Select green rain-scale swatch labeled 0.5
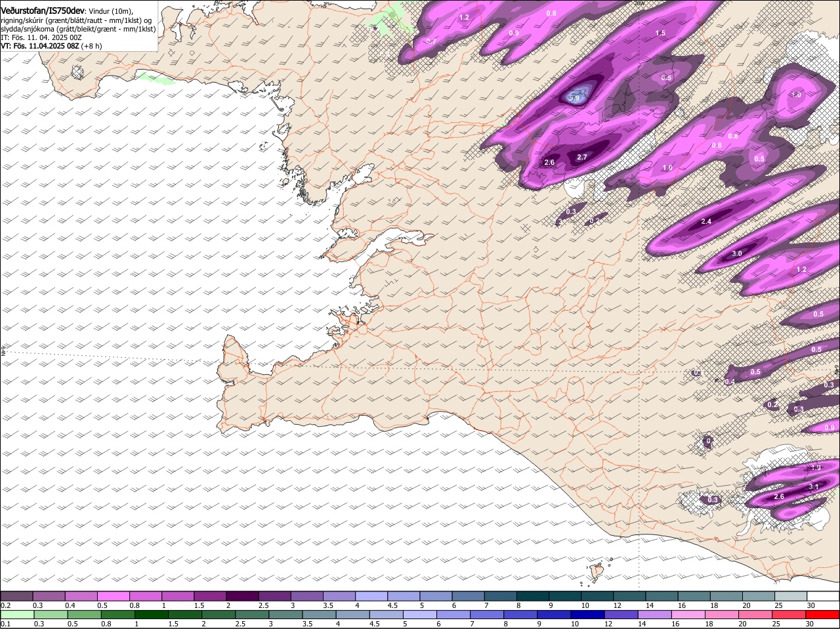Screen dimensions: 840x629 (x=84, y=615)
